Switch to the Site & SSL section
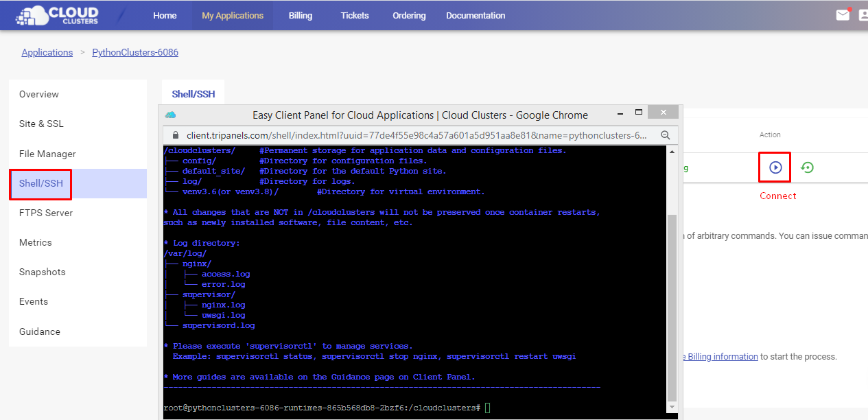This screenshot has height=420, width=868. pyautogui.click(x=41, y=124)
